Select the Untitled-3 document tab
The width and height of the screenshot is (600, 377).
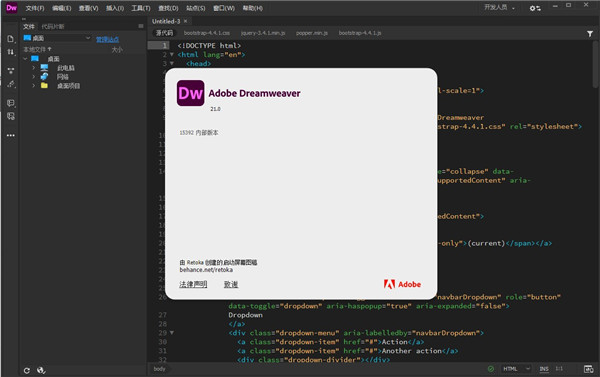pos(166,21)
